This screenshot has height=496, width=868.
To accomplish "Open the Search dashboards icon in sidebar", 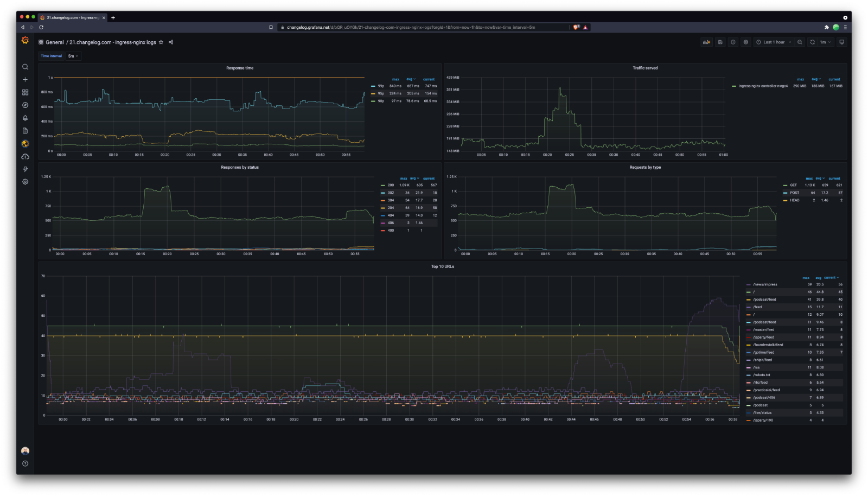I will tap(25, 66).
